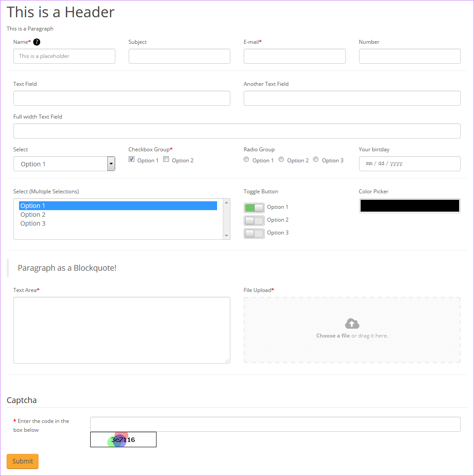Click the Option 3 label beside the toggle

coord(278,233)
